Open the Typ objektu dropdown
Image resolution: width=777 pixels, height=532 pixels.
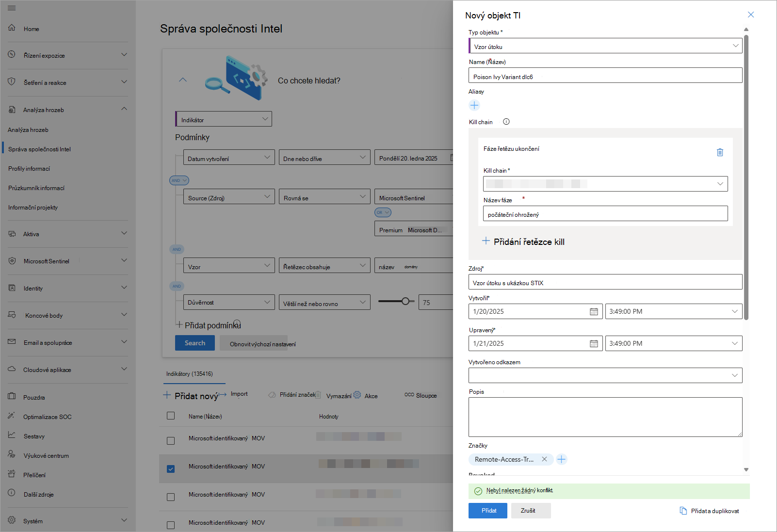(x=605, y=46)
